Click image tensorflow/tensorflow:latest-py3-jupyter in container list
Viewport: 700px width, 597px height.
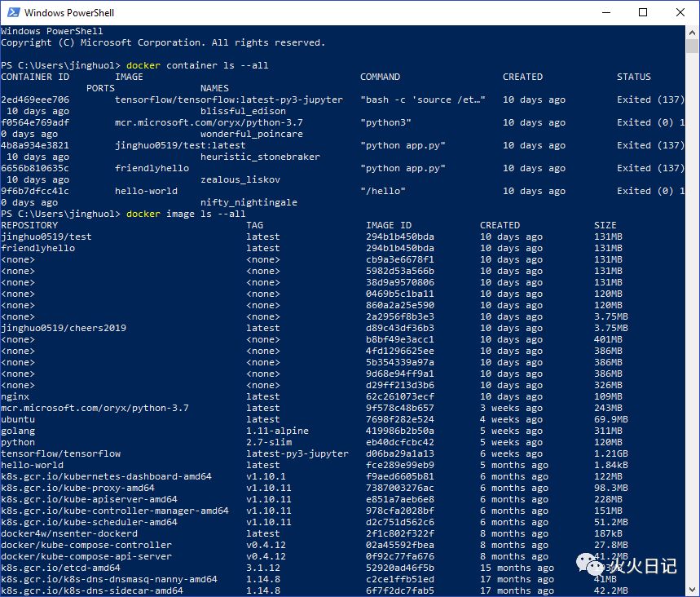(x=229, y=99)
